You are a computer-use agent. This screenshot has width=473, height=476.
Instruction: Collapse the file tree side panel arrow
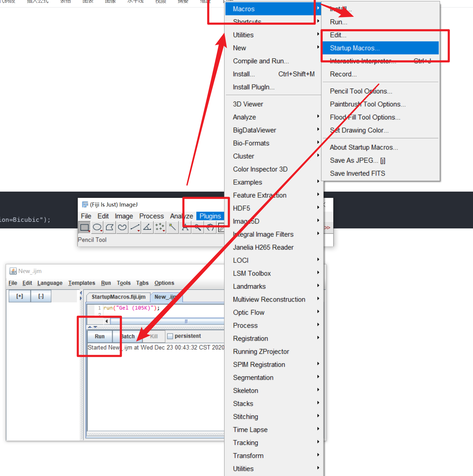(81, 293)
